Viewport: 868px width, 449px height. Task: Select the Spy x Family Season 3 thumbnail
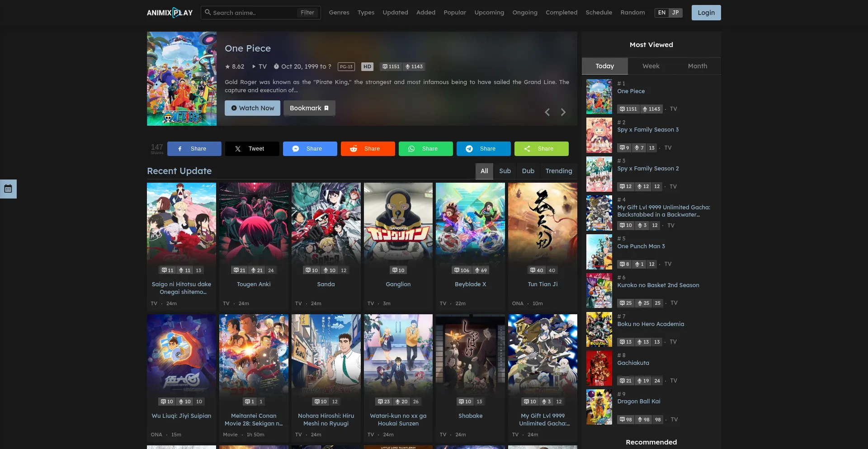pyautogui.click(x=599, y=135)
